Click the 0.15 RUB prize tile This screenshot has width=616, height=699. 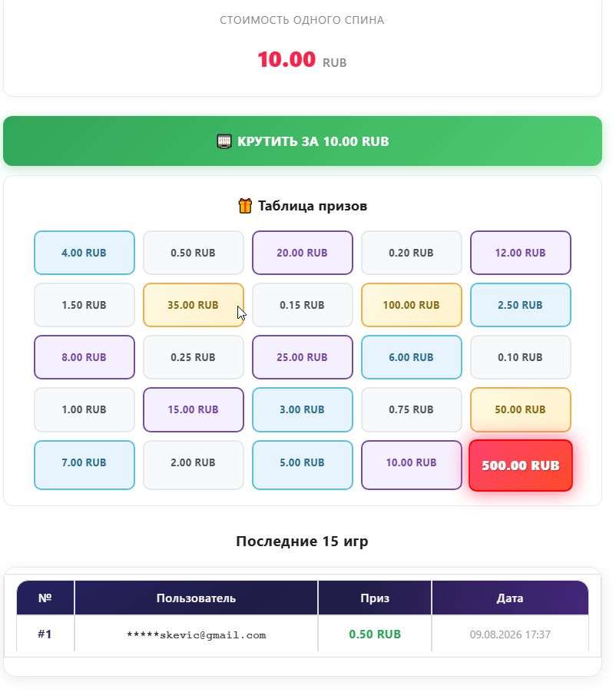303,305
